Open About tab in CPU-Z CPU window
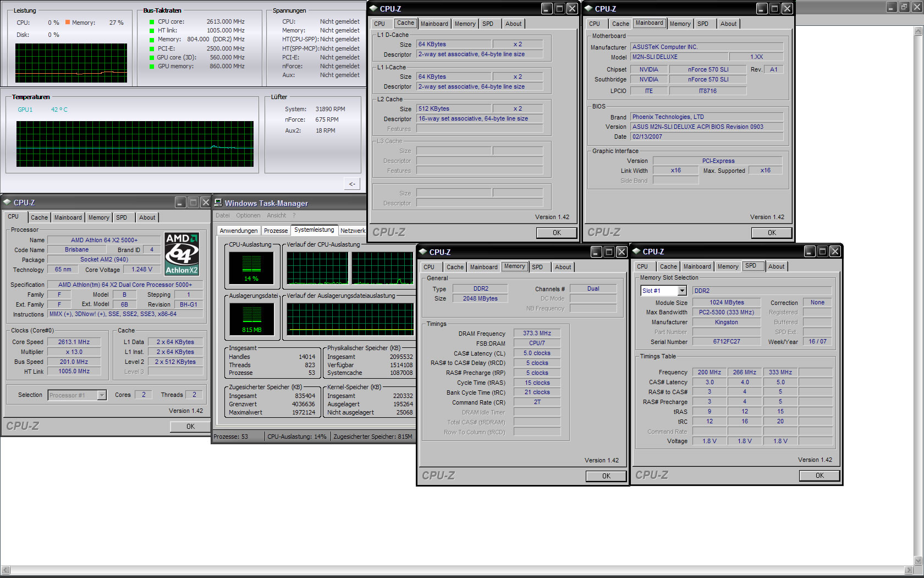Image resolution: width=924 pixels, height=578 pixels. [147, 217]
